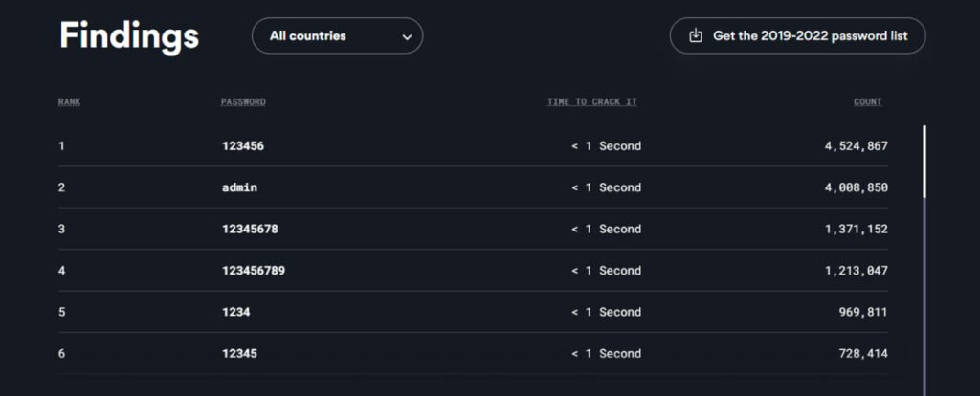
Task: Sort by the PASSWORD column header
Action: pyautogui.click(x=243, y=101)
